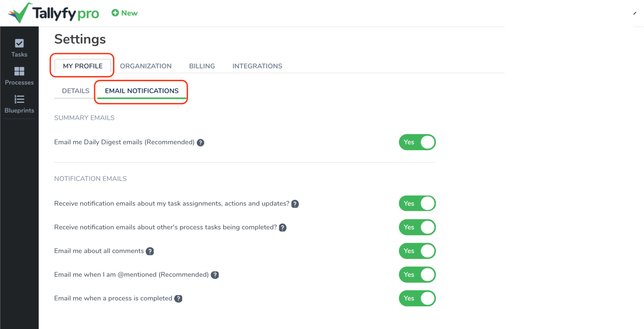The width and height of the screenshot is (644, 329).
Task: Disable email when a process is completed
Action: pyautogui.click(x=417, y=298)
